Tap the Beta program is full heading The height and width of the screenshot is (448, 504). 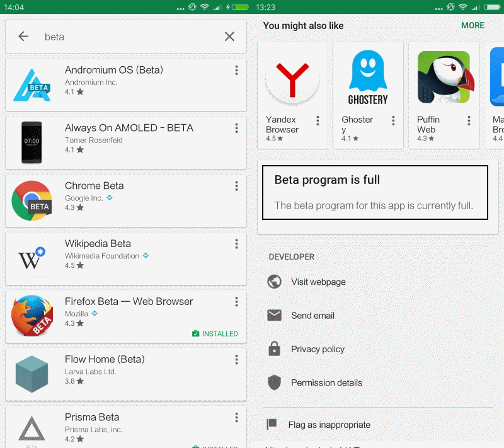click(327, 180)
